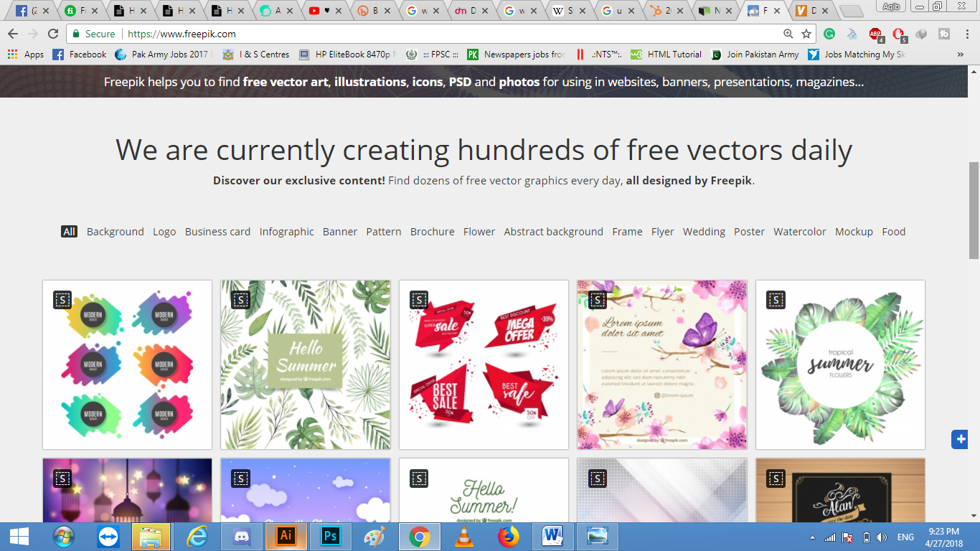Image resolution: width=980 pixels, height=551 pixels.
Task: Open the Mega Offer red sale banners thumbnail
Action: pyautogui.click(x=484, y=364)
